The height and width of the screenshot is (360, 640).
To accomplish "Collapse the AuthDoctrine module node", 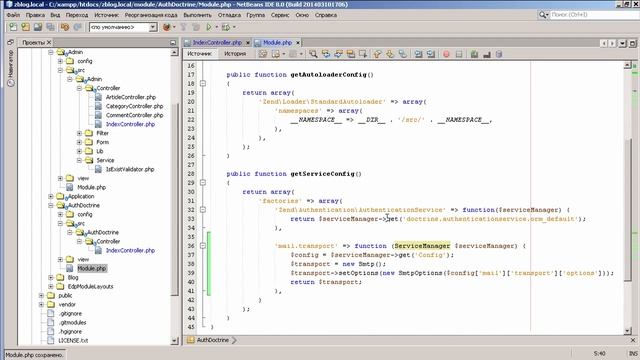I will [51, 205].
